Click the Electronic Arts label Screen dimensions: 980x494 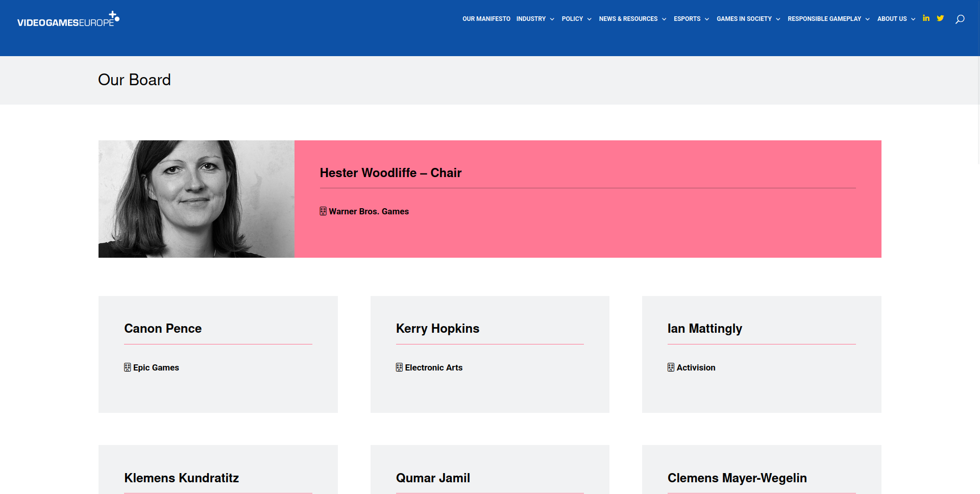pos(434,367)
